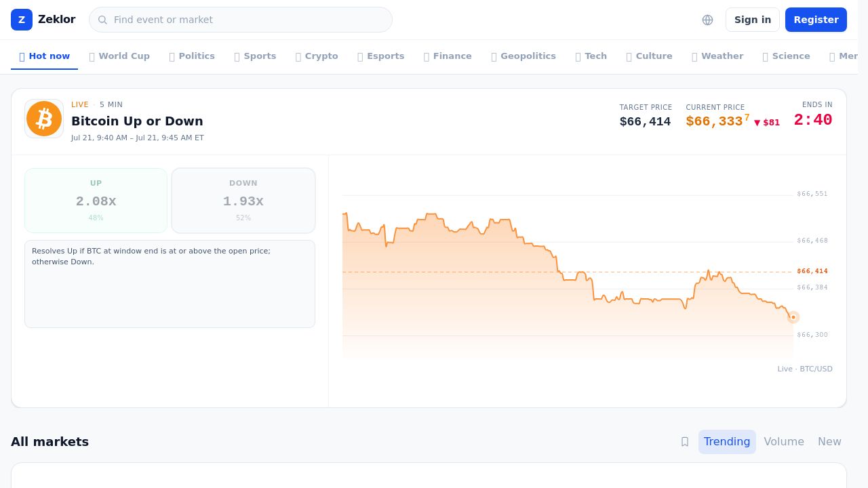
Task: Open the Finance tab
Action: [448, 56]
